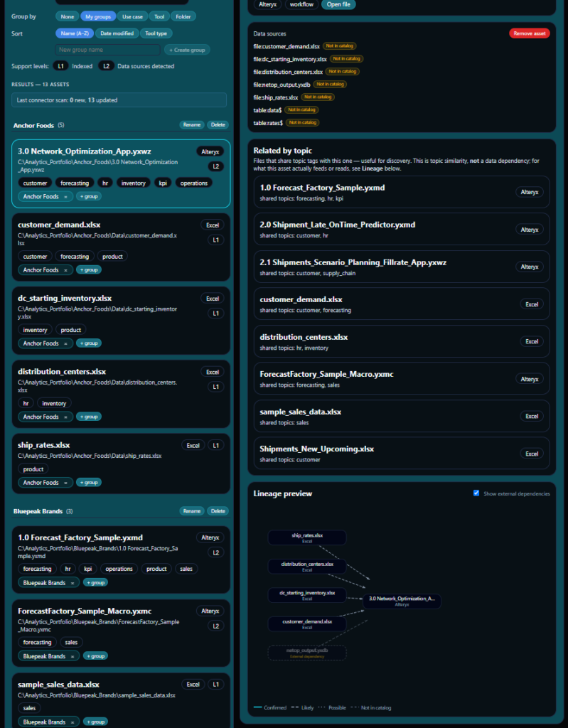Add a group to the ship_rates.xlsx card
Image resolution: width=568 pixels, height=728 pixels.
tap(89, 483)
